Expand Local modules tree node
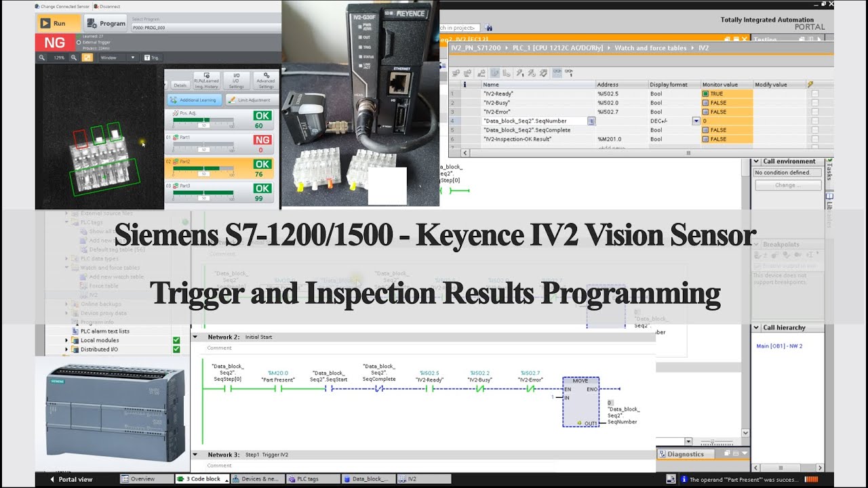Image resolution: width=868 pixels, height=488 pixels. click(x=66, y=340)
